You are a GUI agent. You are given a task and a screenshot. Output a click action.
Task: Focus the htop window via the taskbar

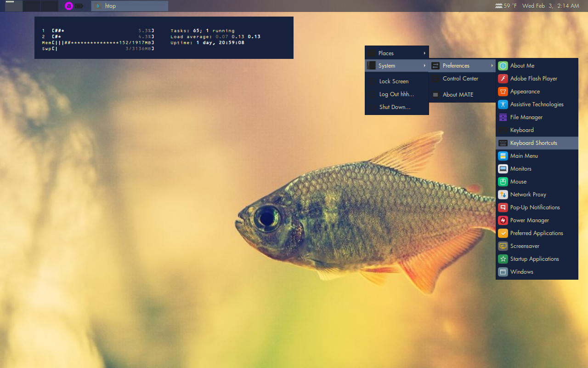pos(129,6)
